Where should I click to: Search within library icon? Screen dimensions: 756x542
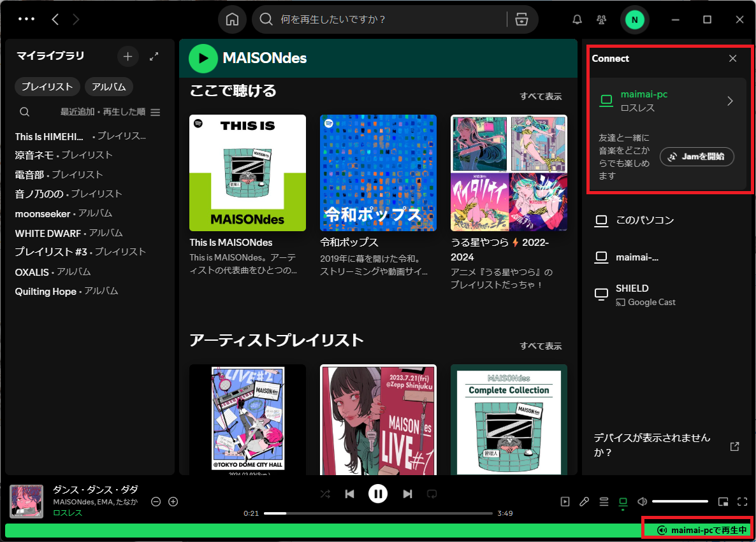(25, 112)
